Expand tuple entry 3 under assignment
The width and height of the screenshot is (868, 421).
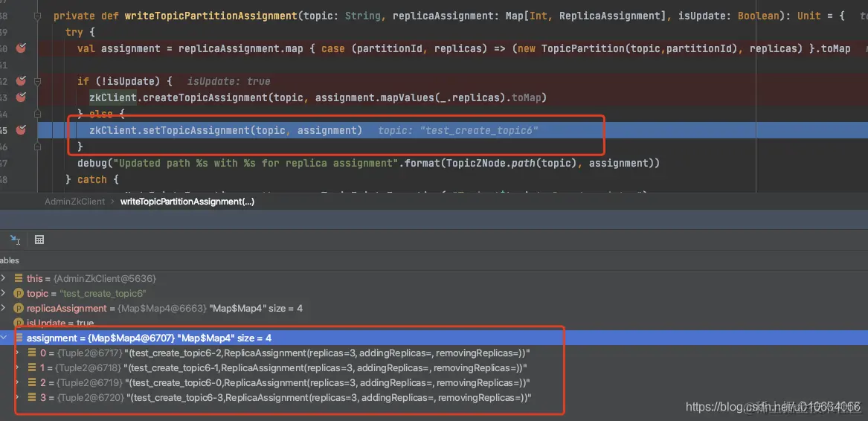point(18,397)
